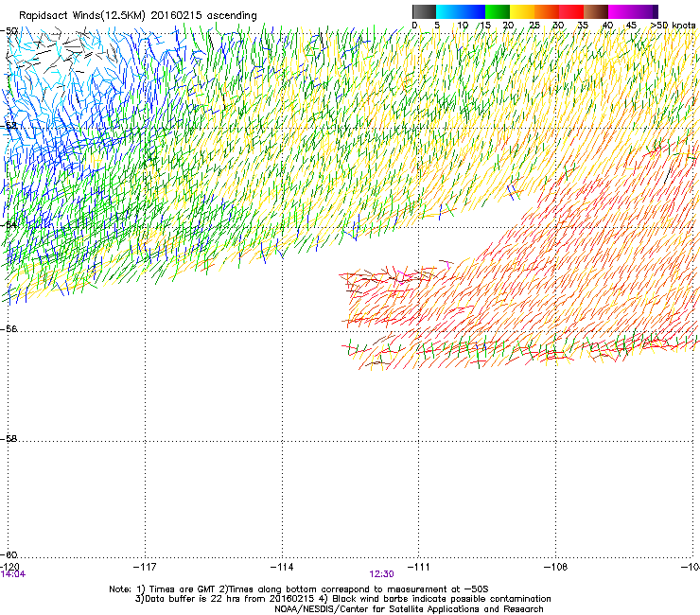Click the NOAA/NESDIS credit line
The image size is (700, 615).
tap(409, 609)
